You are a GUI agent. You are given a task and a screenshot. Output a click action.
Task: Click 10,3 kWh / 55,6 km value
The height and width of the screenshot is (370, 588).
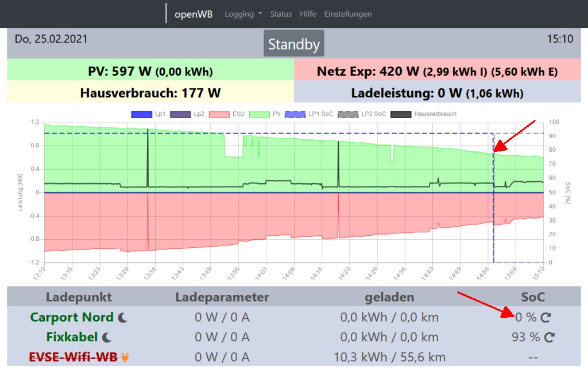pos(390,357)
